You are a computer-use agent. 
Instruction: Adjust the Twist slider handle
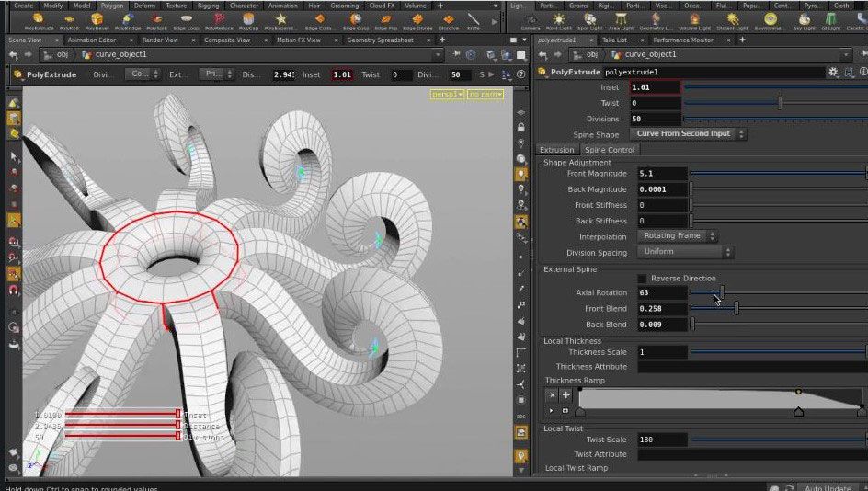[780, 103]
